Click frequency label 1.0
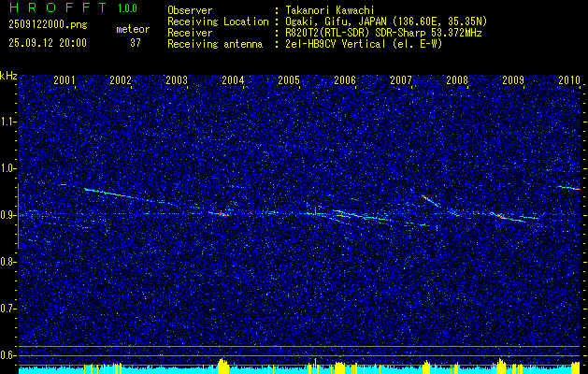The height and width of the screenshot is (374, 588). click(7, 169)
